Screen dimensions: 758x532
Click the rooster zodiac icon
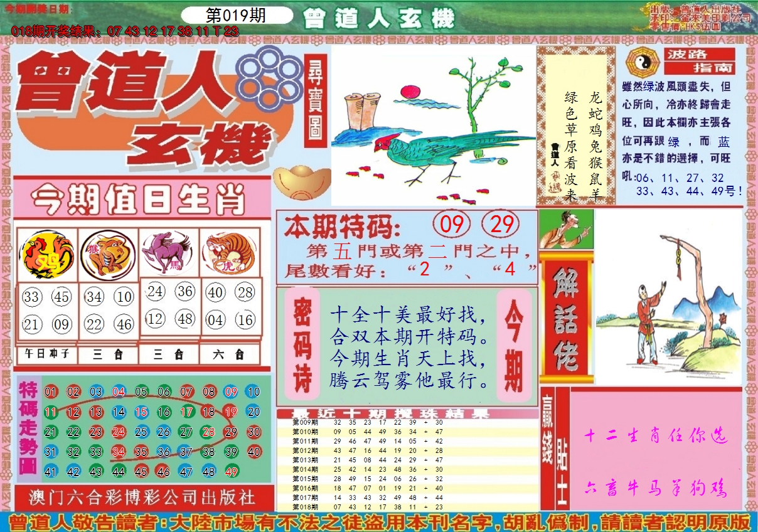tap(47, 256)
